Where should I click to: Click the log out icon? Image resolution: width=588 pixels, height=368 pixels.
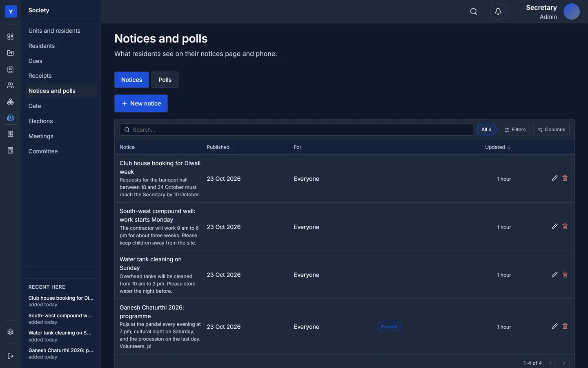pos(11,356)
